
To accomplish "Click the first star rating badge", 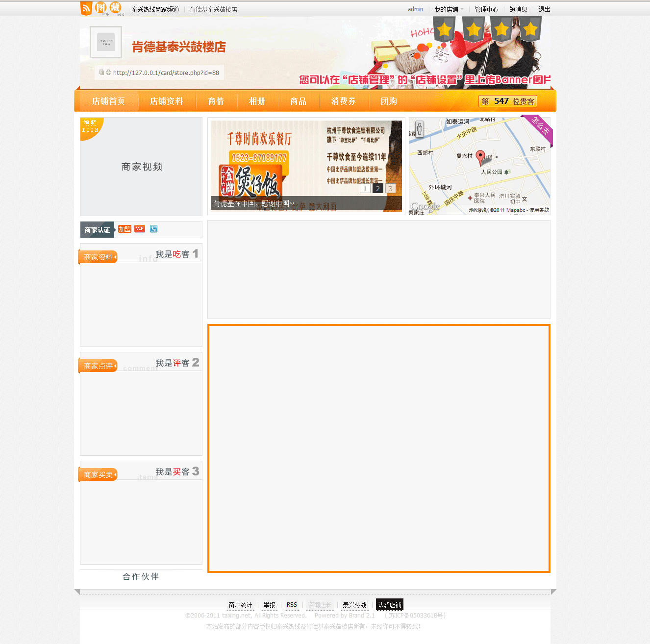I will tap(445, 29).
